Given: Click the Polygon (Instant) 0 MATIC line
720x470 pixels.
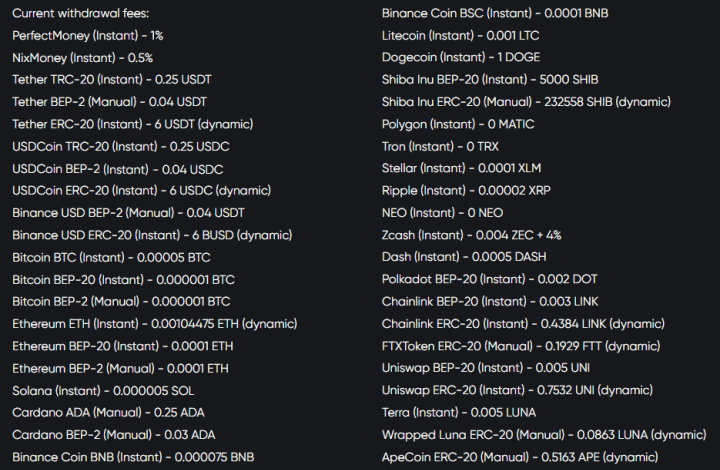Looking at the screenshot, I should coord(458,124).
